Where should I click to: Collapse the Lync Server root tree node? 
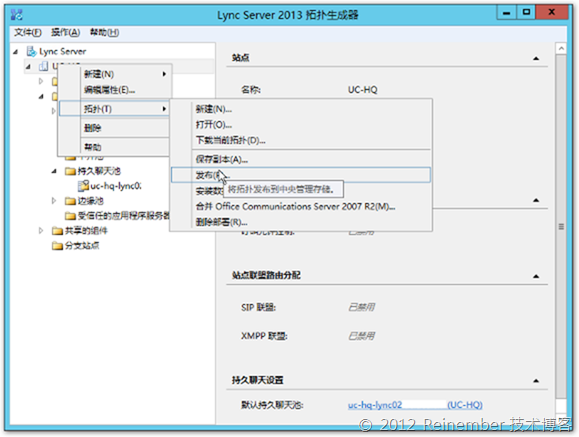coord(16,52)
